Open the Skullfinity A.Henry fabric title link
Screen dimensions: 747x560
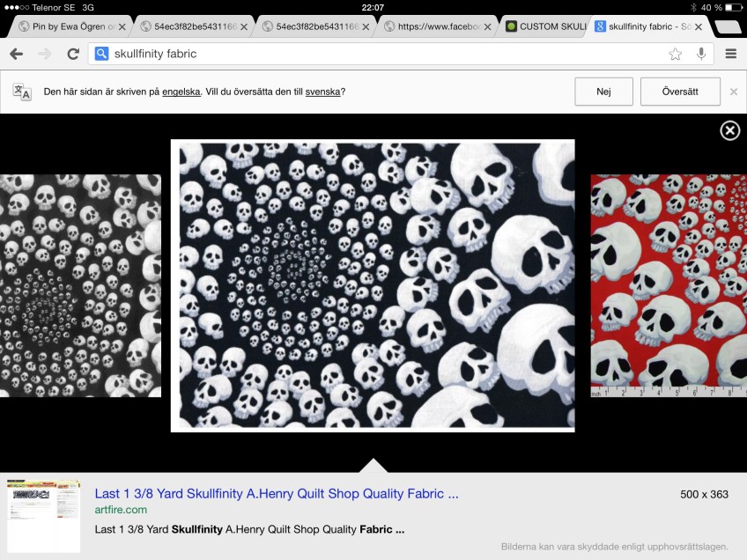pos(276,494)
